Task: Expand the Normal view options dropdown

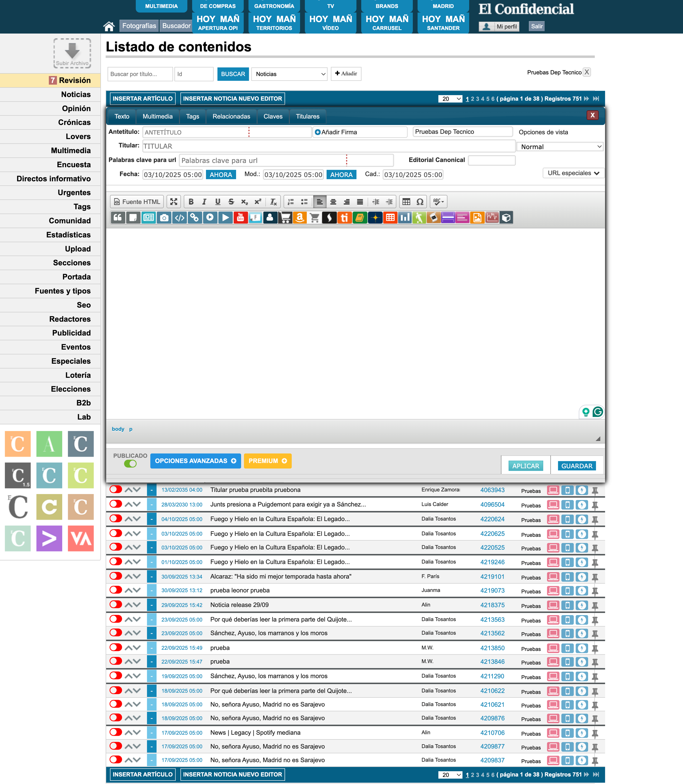Action: click(x=560, y=147)
